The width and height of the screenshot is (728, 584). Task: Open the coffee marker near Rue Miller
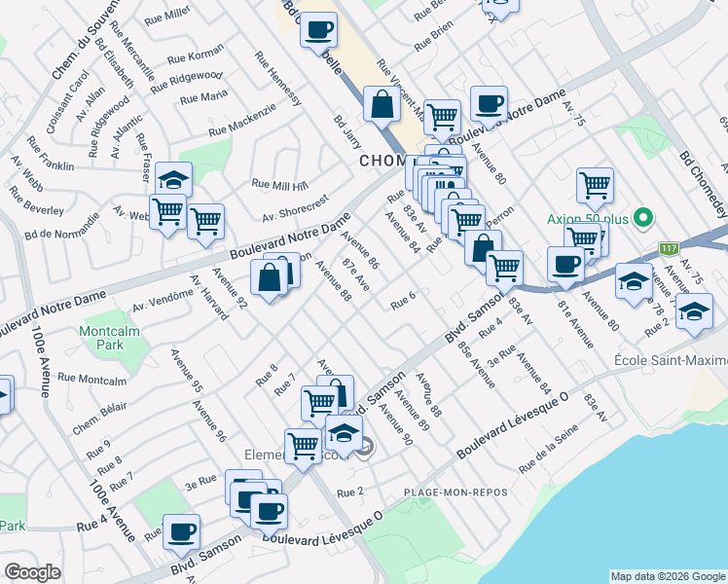point(318,31)
